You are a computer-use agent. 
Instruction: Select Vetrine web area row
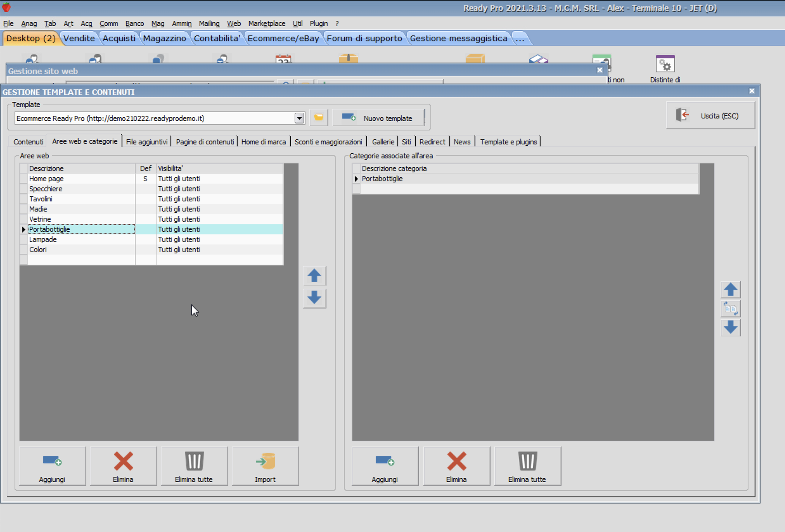pyautogui.click(x=151, y=219)
